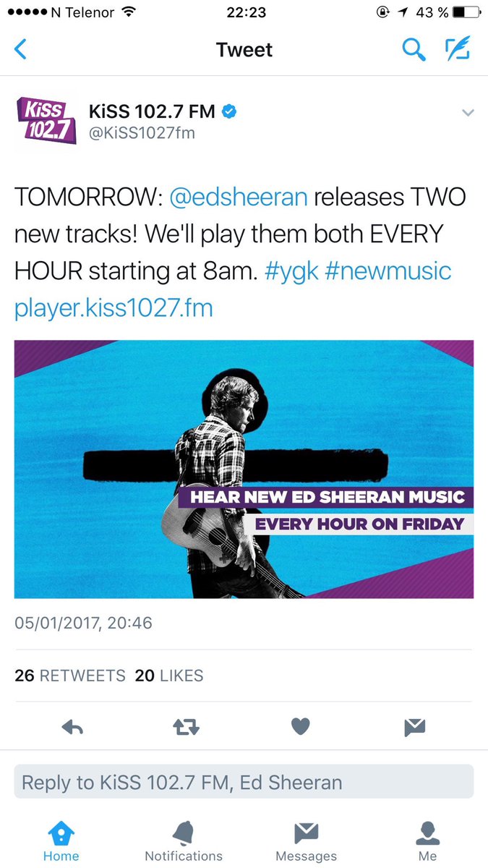488x868 pixels.
Task: Tap the reply arrow under the tweet
Action: (x=73, y=727)
